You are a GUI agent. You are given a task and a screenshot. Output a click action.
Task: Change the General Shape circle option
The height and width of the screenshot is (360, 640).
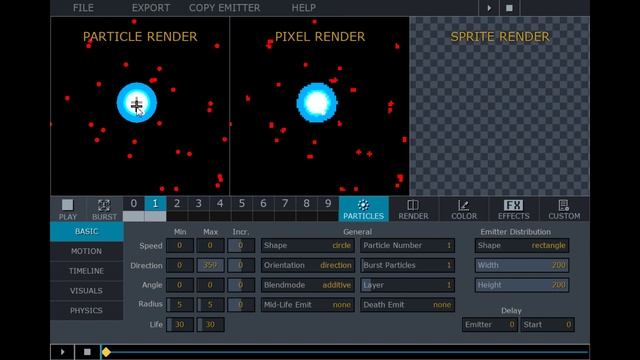307,245
